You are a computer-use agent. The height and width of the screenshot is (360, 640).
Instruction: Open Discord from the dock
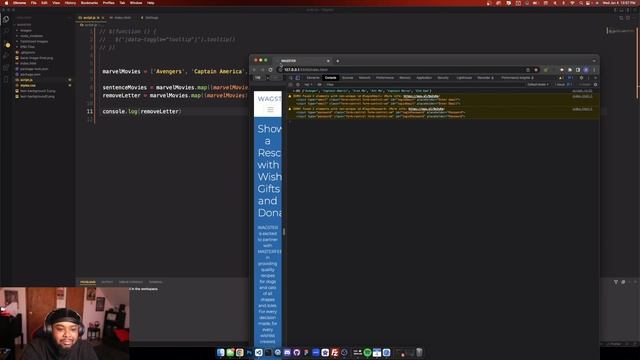click(287, 352)
